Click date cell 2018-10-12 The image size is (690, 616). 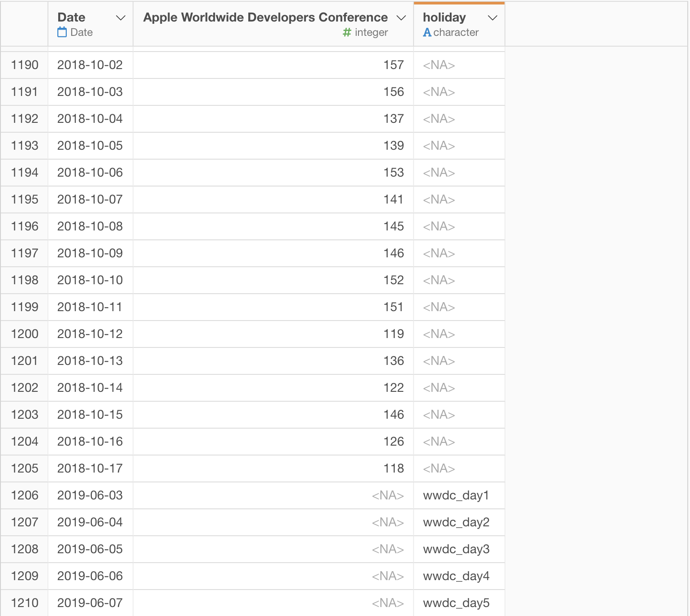pyautogui.click(x=90, y=334)
